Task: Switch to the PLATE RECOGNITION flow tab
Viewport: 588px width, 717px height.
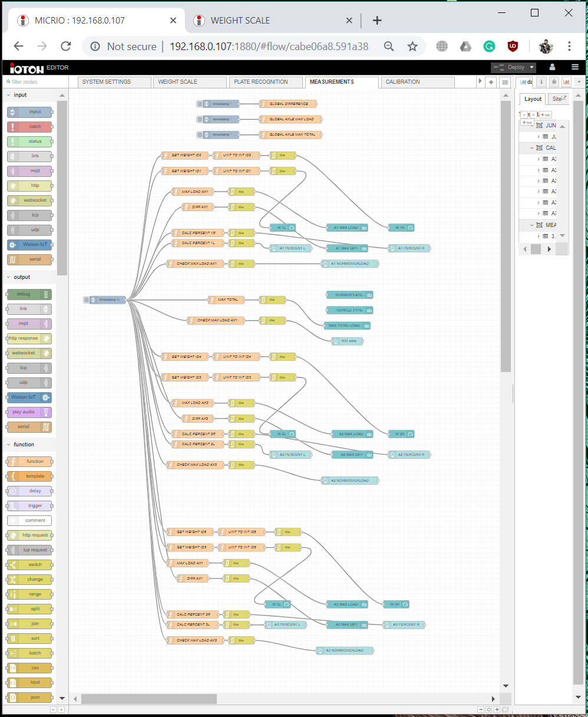Action: point(266,82)
